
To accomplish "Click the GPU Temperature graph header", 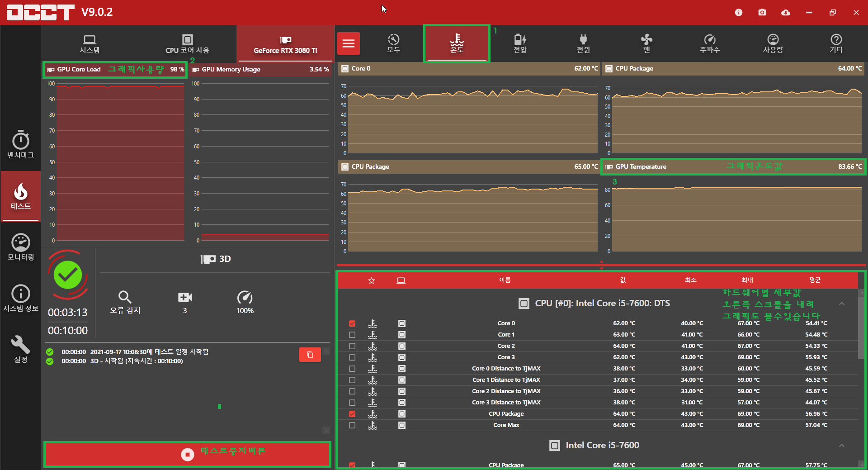I will coord(733,166).
